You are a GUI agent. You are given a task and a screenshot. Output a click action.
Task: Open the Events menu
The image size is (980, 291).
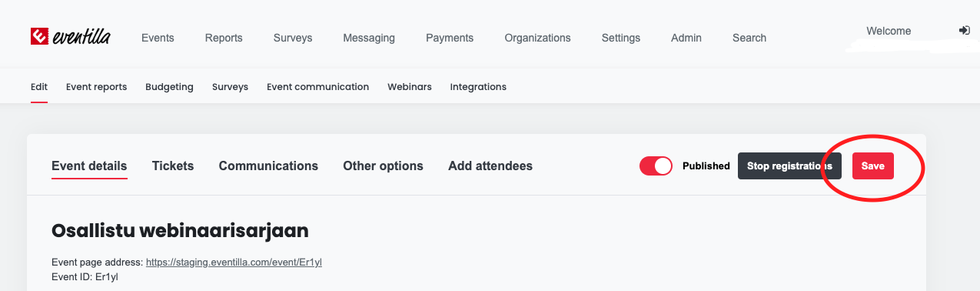[x=158, y=38]
